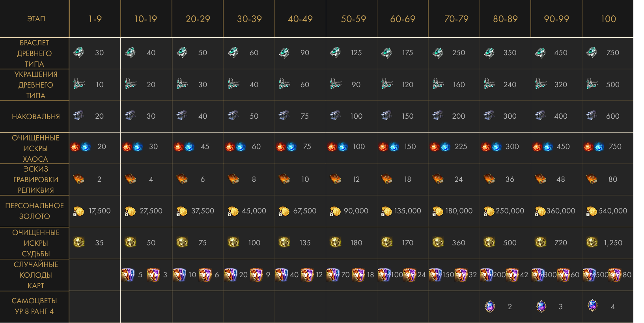
Task: Click the gold coin icon beside 540,000
Action: point(591,211)
